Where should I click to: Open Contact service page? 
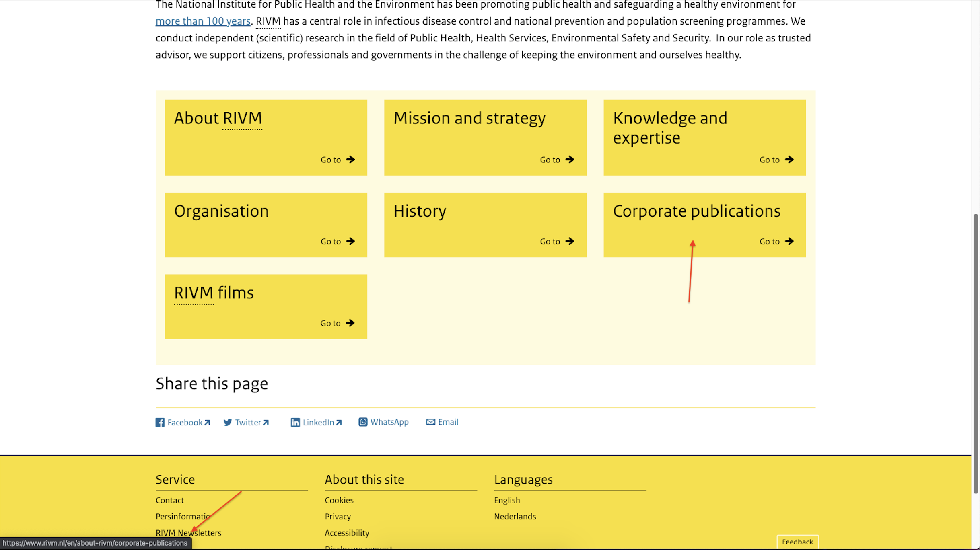[x=170, y=500]
